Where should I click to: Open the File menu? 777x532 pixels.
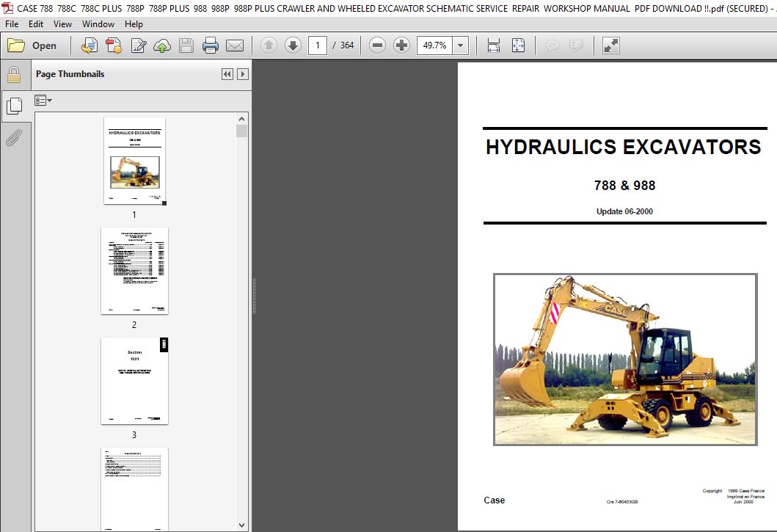[x=12, y=23]
